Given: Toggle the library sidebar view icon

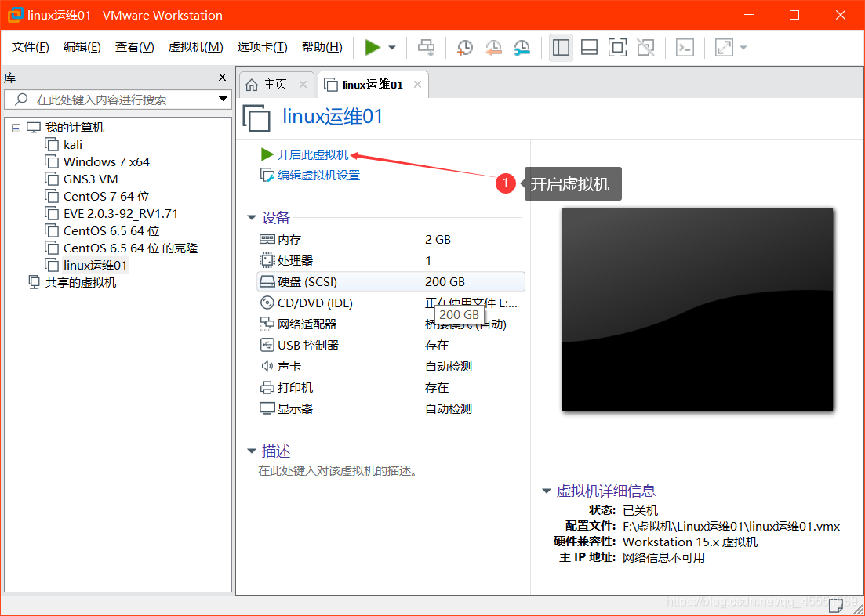Looking at the screenshot, I should 561,48.
